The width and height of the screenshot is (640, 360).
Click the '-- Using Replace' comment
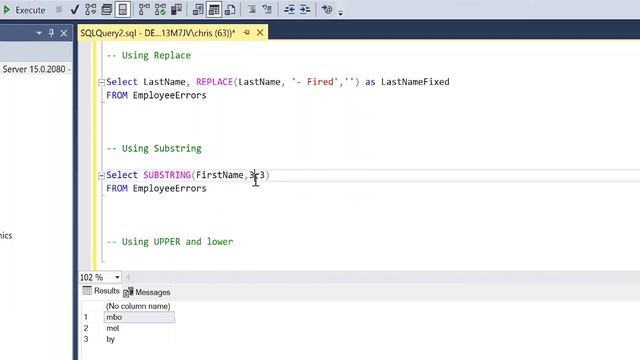pos(149,56)
